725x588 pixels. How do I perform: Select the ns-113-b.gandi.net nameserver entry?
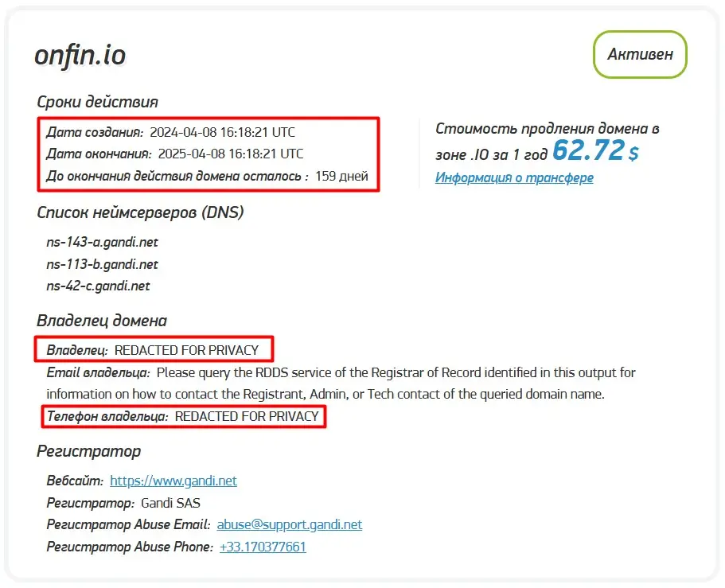(x=102, y=264)
